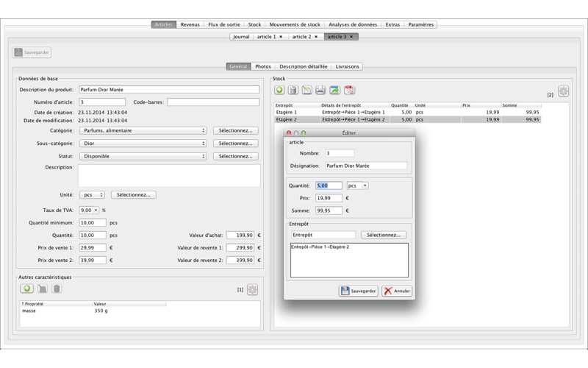This screenshot has width=588, height=368.
Task: Click the PDF export icon in Stock toolbar
Action: point(350,90)
